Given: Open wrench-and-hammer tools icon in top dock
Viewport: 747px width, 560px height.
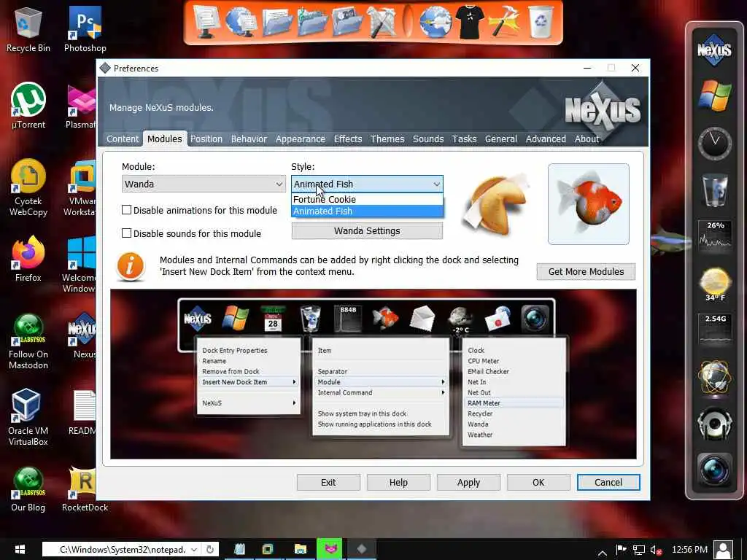Looking at the screenshot, I should click(382, 21).
